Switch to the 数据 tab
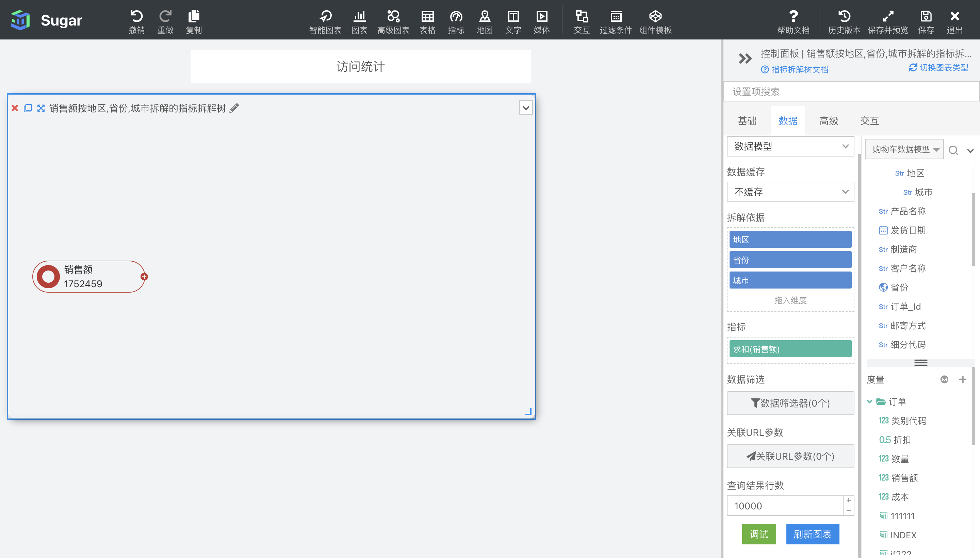This screenshot has height=558, width=980. pyautogui.click(x=788, y=121)
